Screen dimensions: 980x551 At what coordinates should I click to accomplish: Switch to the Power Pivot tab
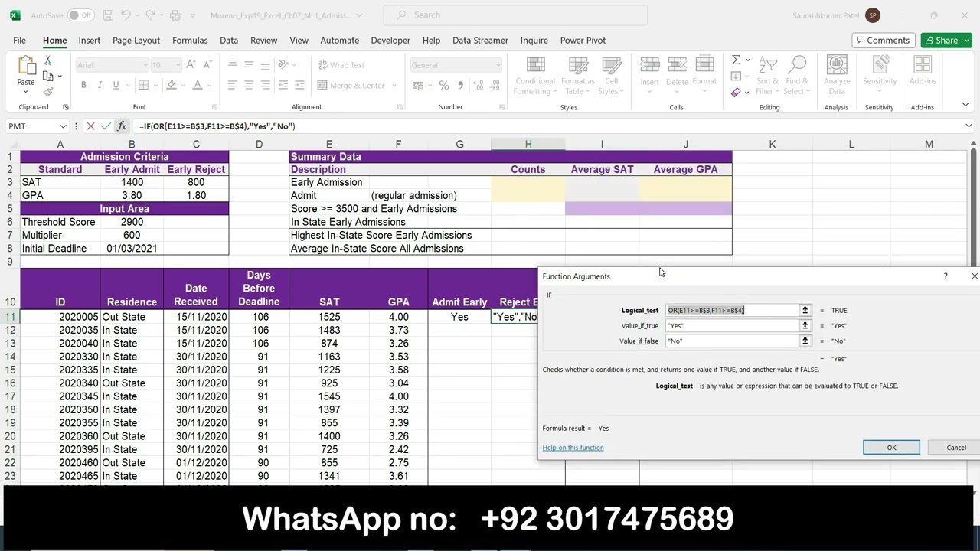tap(583, 41)
